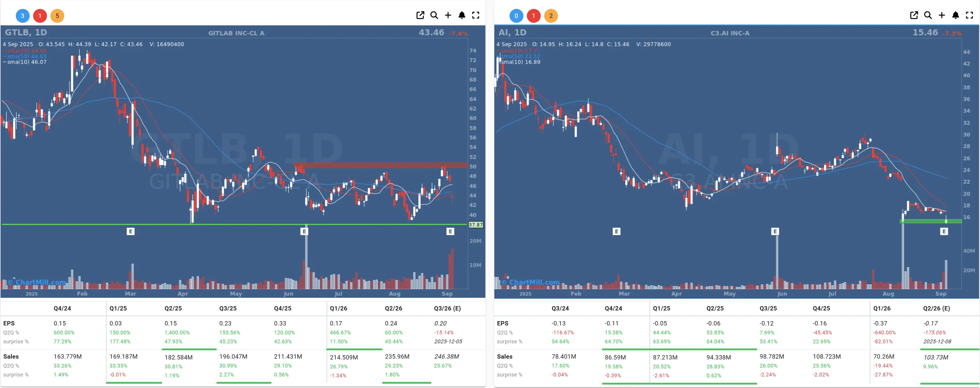Viewport: 980px width, 388px height.
Task: Click GTLB estimated sales 246.38M
Action: pos(447,357)
